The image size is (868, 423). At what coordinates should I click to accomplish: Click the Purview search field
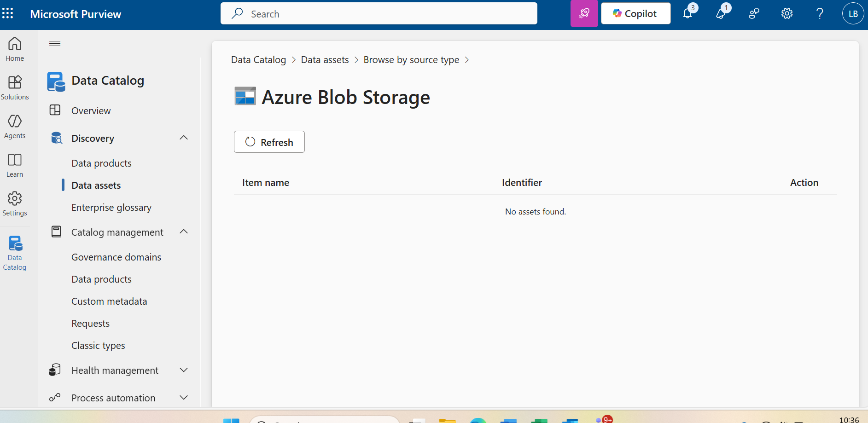click(379, 13)
